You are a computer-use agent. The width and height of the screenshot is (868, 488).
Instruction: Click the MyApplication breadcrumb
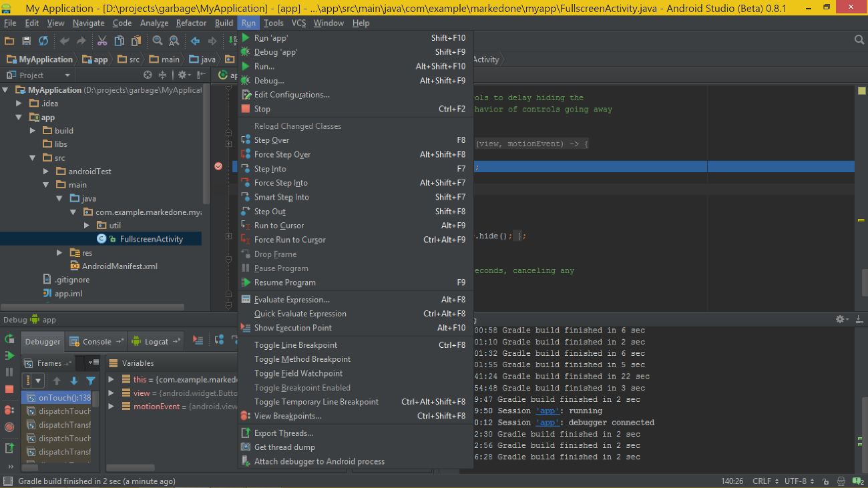39,59
